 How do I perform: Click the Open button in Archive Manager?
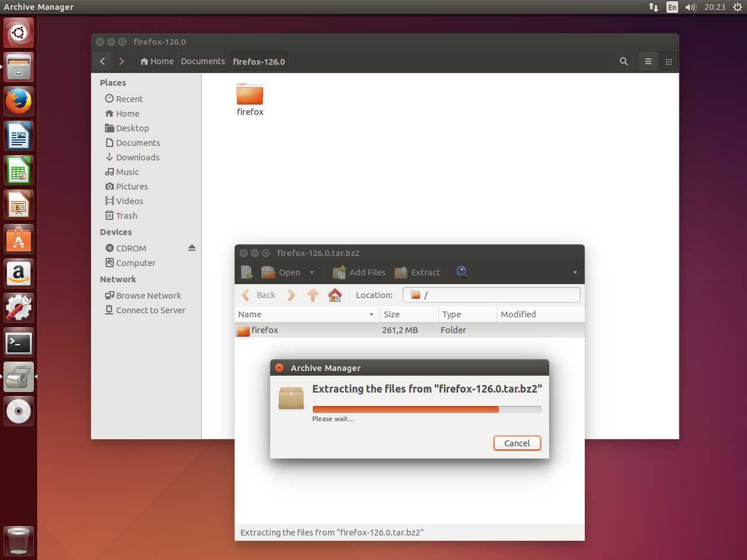tap(281, 272)
